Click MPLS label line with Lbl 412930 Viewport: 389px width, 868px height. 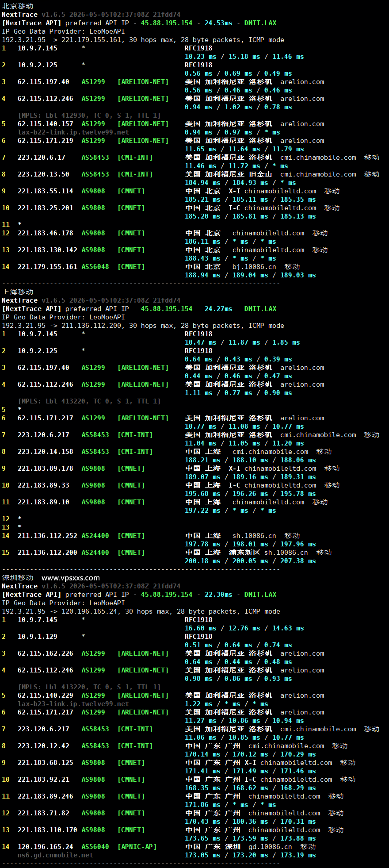pos(89,115)
